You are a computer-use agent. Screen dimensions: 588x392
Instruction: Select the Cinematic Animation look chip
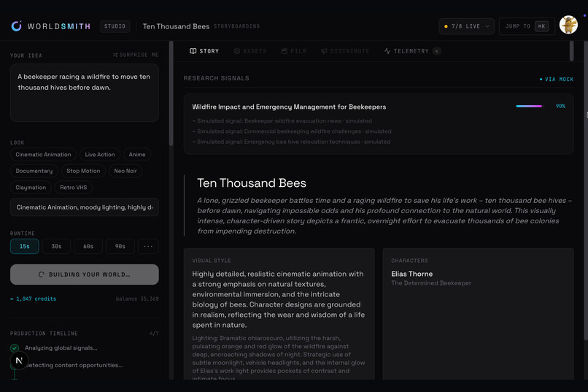click(43, 155)
